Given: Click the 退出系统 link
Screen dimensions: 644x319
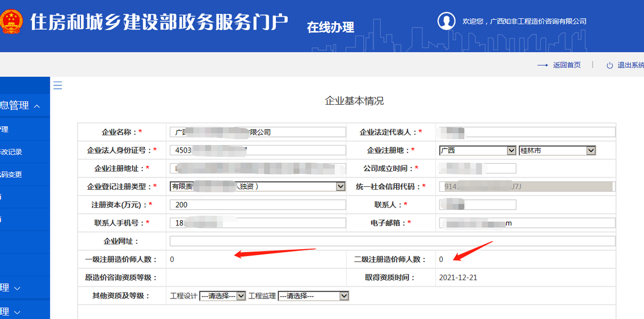Looking at the screenshot, I should pos(631,64).
